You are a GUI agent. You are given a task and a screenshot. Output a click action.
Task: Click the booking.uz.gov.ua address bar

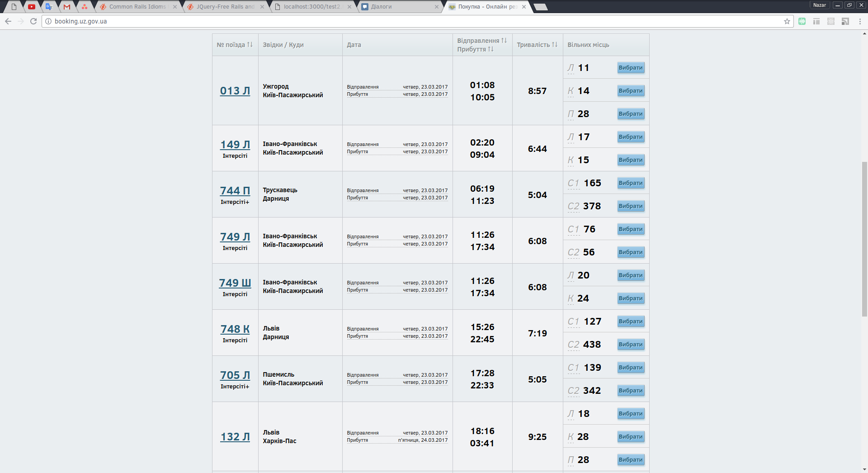pos(418,21)
